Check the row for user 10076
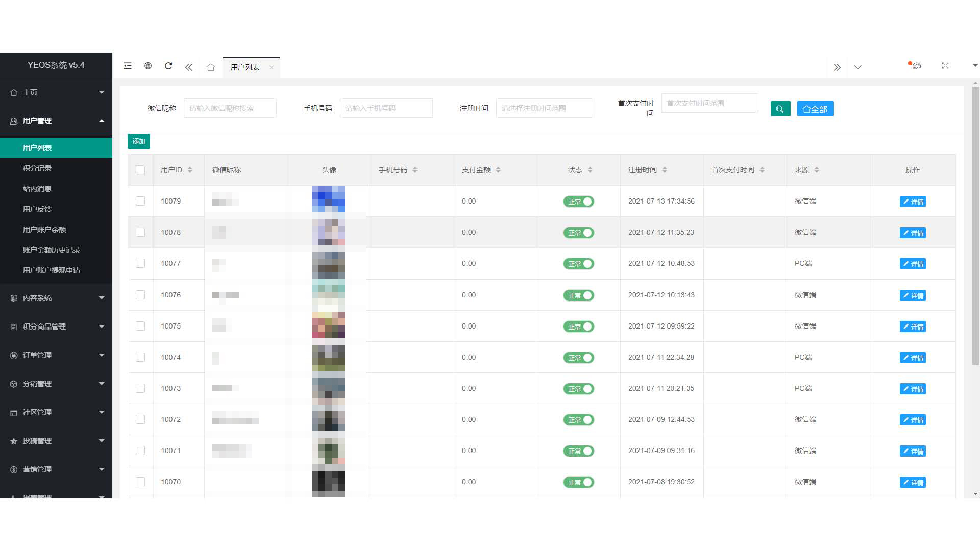Image resolution: width=980 pixels, height=551 pixels. 140,295
